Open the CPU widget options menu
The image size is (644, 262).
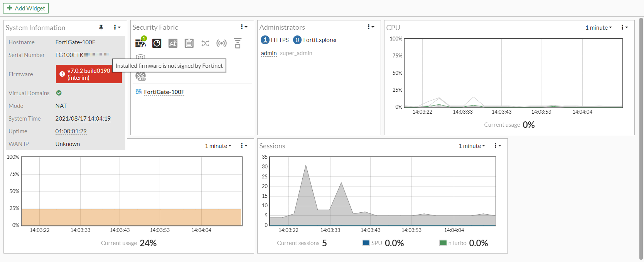click(x=624, y=27)
